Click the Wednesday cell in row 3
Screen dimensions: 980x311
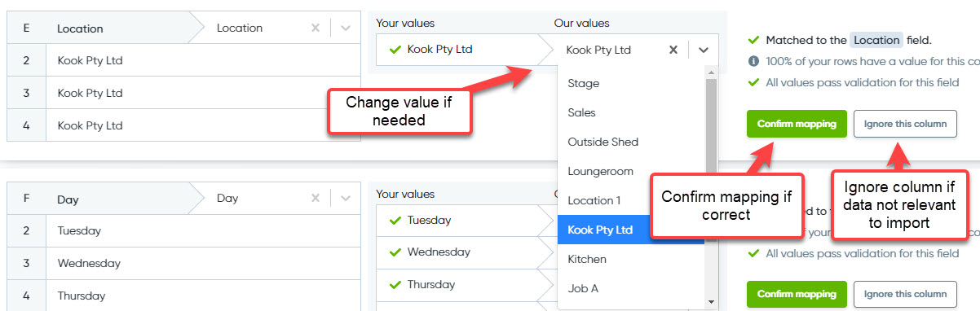point(203,264)
